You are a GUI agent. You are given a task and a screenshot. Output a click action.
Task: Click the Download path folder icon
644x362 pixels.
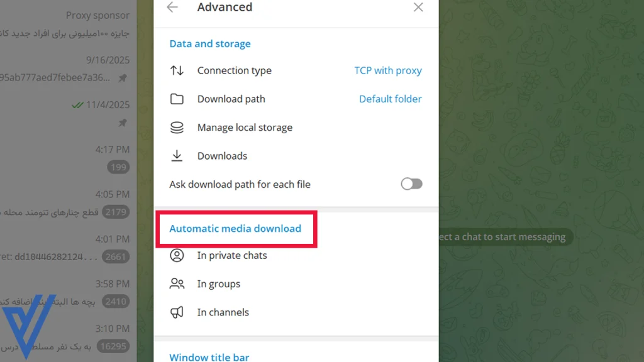pos(177,99)
